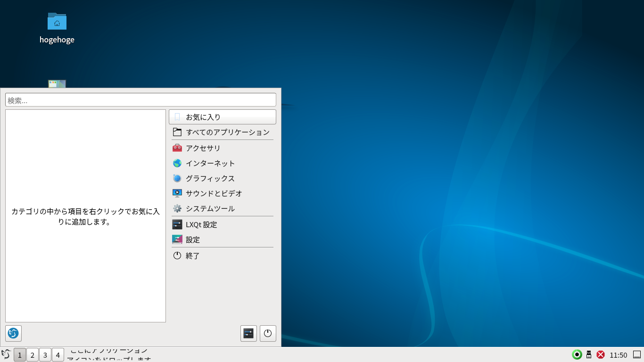Click the LXQt 設定 panel icon
Viewport: 644px width, 362px height.
[x=177, y=224]
